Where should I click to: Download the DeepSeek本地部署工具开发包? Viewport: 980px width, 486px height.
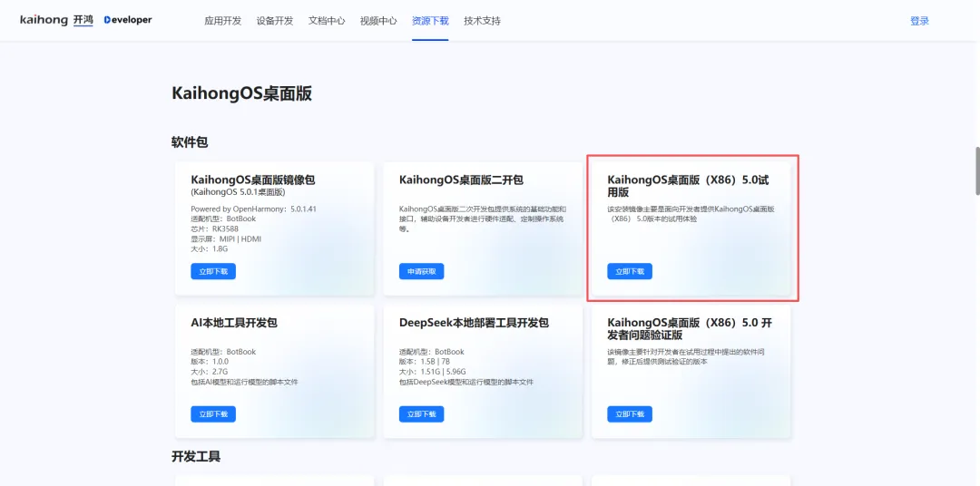click(421, 414)
